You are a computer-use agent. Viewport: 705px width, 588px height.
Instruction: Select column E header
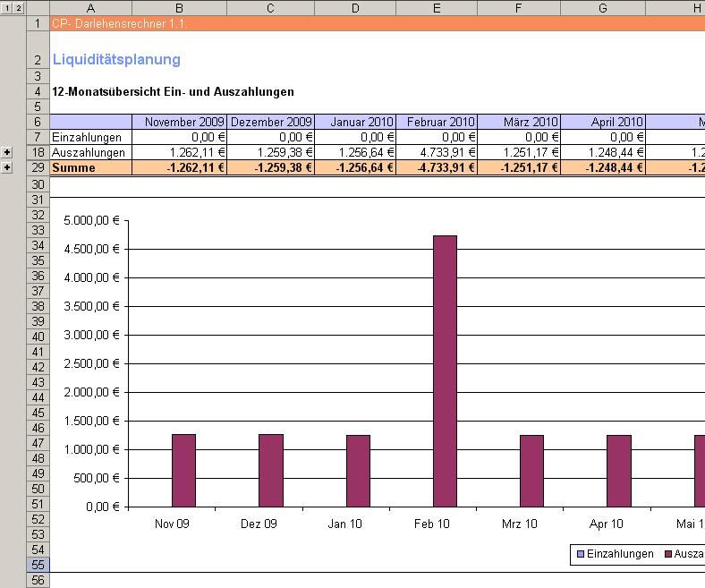(x=436, y=8)
